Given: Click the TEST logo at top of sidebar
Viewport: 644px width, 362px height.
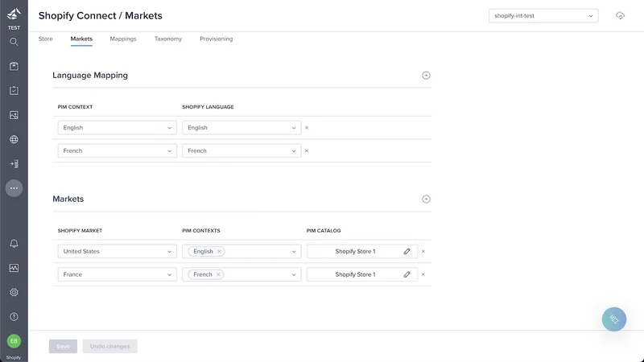Looking at the screenshot, I should pyautogui.click(x=14, y=19).
